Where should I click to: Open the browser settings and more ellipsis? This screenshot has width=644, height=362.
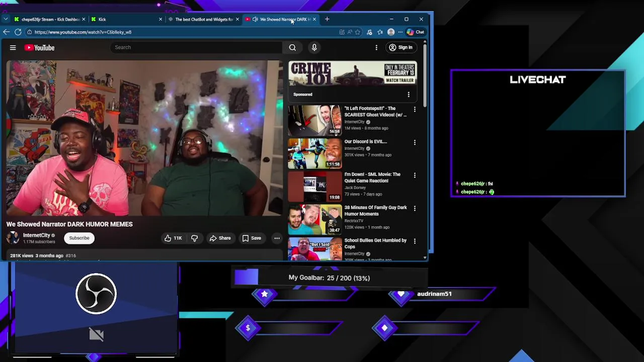click(400, 32)
